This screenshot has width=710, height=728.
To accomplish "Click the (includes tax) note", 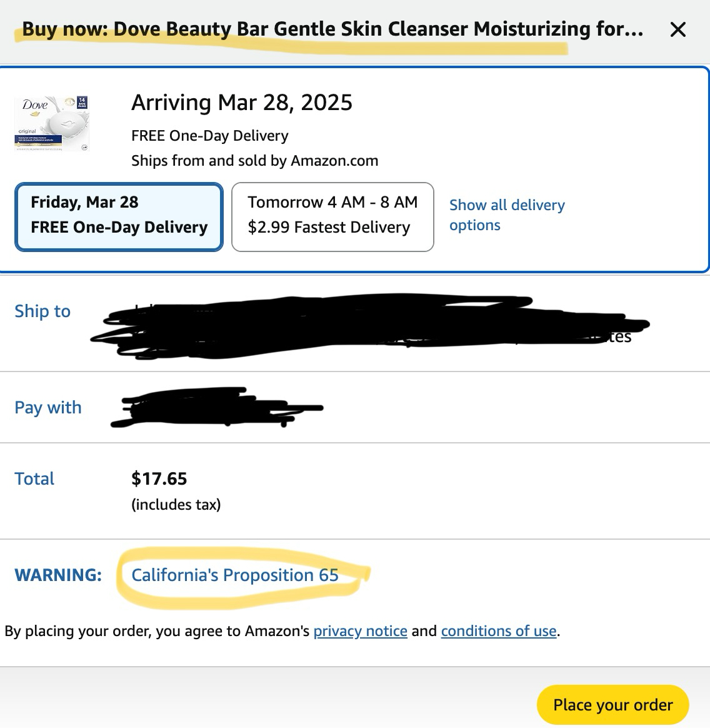I will [176, 505].
